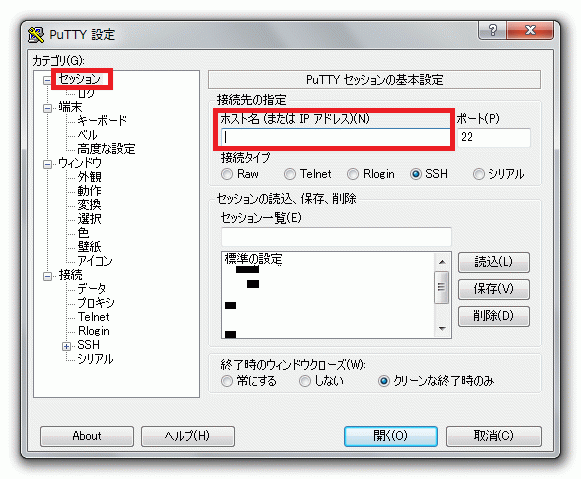581x479 pixels.
Task: Select 標準の設定 in the session list
Action: (x=253, y=259)
